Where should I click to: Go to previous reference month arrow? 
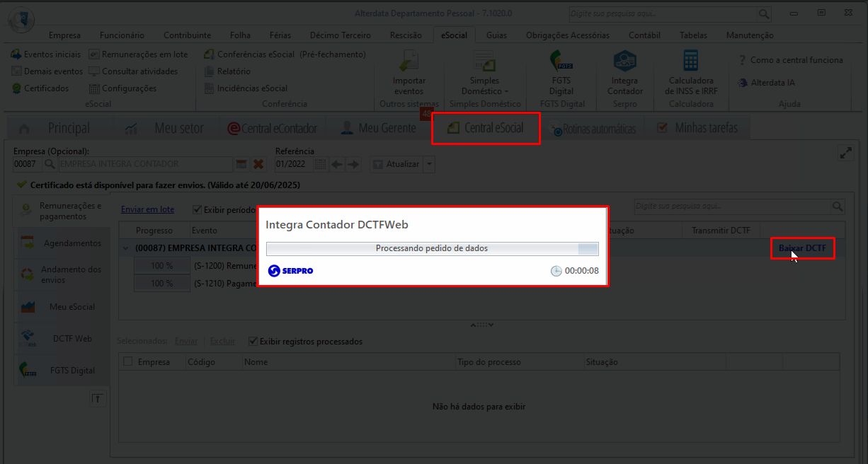[337, 164]
